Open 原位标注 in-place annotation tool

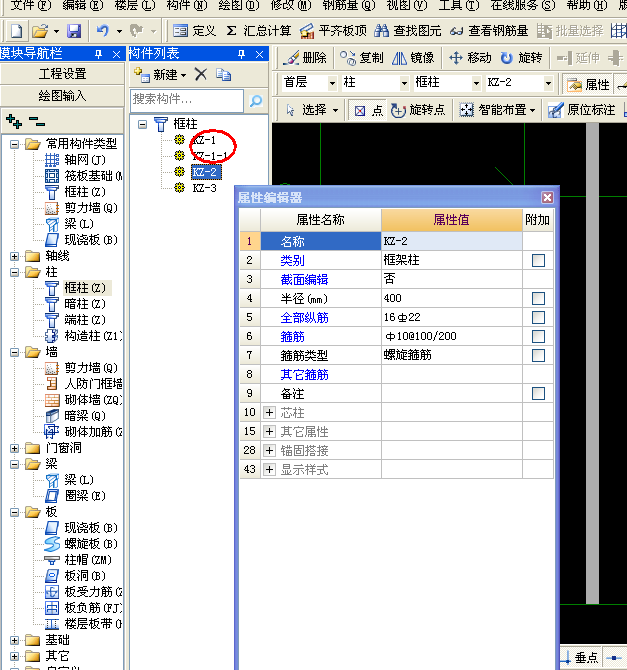pyautogui.click(x=582, y=111)
